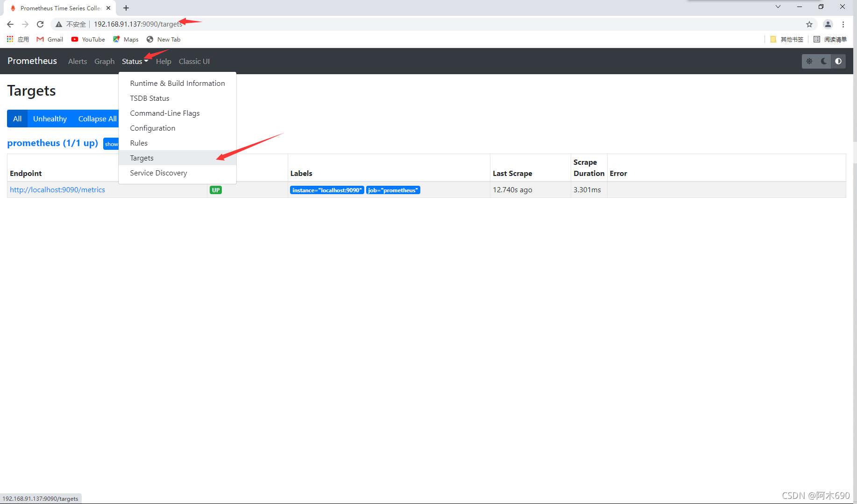Switch to light theme sun icon

(x=809, y=61)
